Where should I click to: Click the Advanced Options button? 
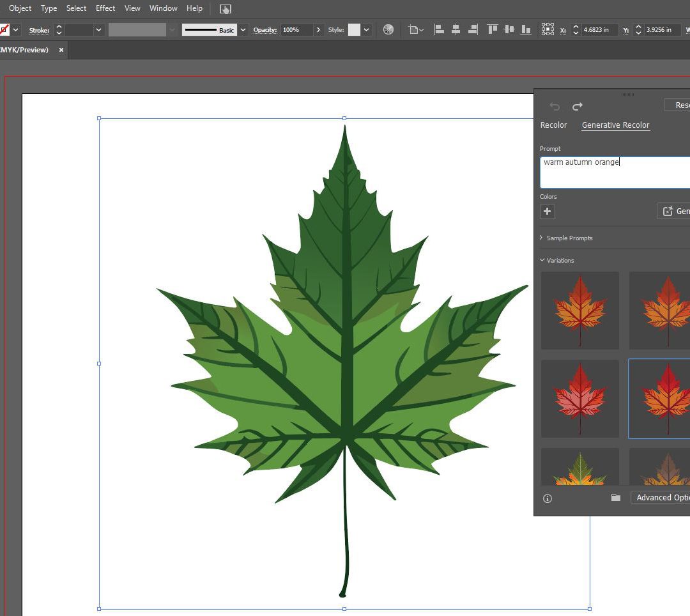[661, 498]
